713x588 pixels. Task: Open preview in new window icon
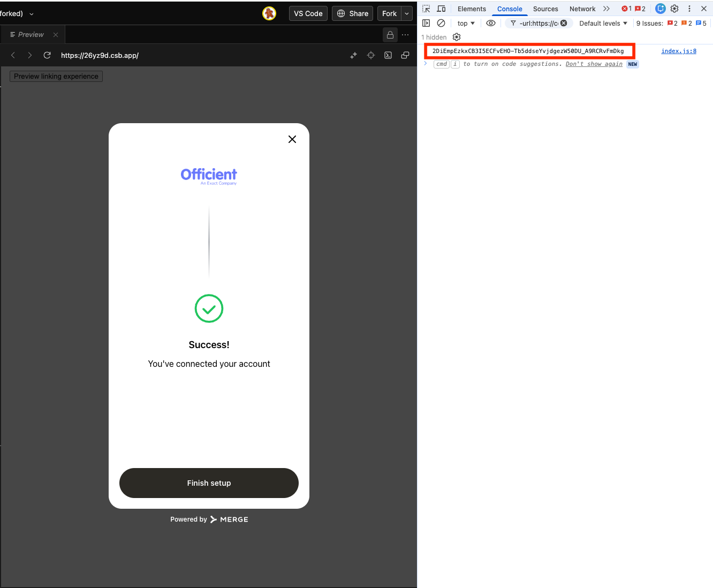pos(405,55)
